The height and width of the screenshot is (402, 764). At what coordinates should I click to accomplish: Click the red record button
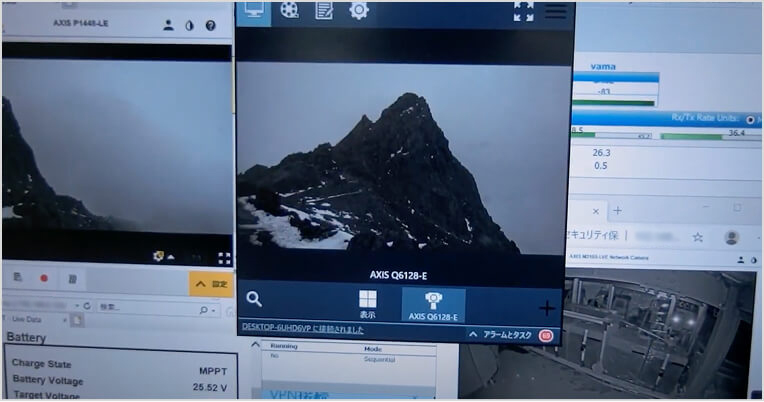(x=44, y=278)
